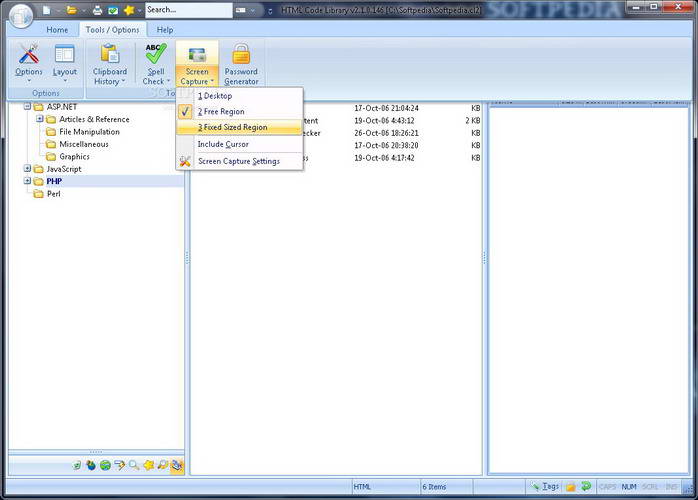Click the green refresh arrow in status bar

pyautogui.click(x=586, y=486)
